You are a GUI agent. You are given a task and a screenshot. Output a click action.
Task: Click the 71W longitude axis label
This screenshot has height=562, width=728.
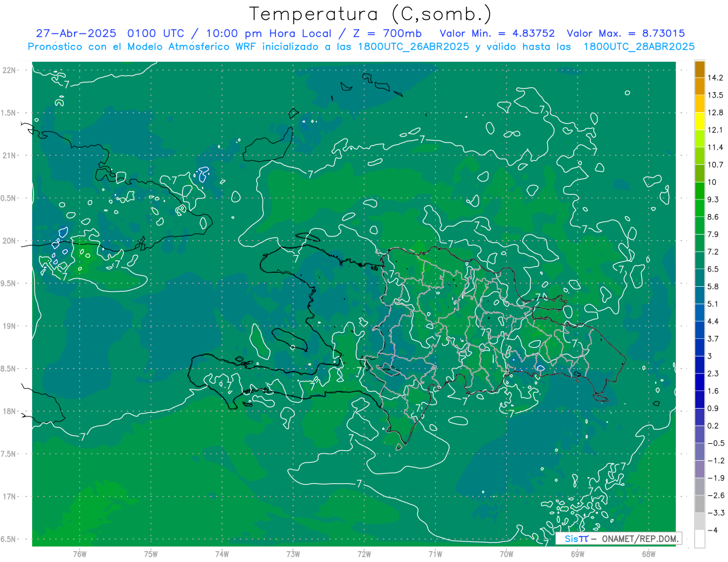(435, 554)
